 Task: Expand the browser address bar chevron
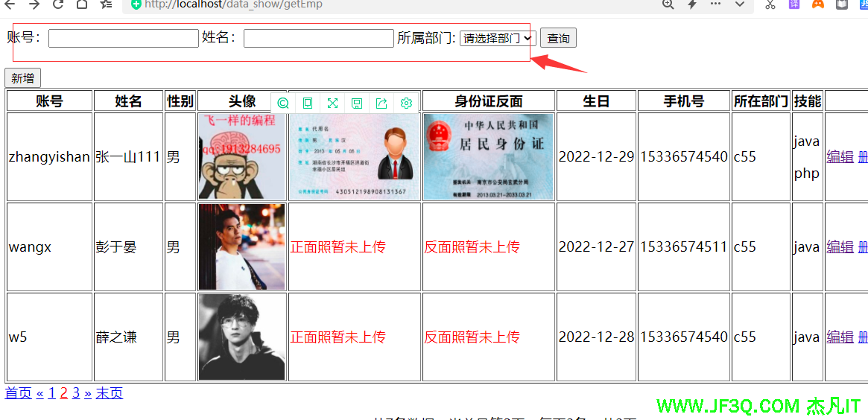(x=740, y=4)
